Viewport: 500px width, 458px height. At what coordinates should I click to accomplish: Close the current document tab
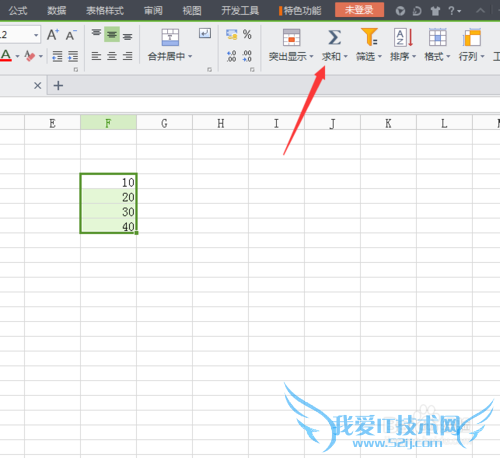(38, 86)
